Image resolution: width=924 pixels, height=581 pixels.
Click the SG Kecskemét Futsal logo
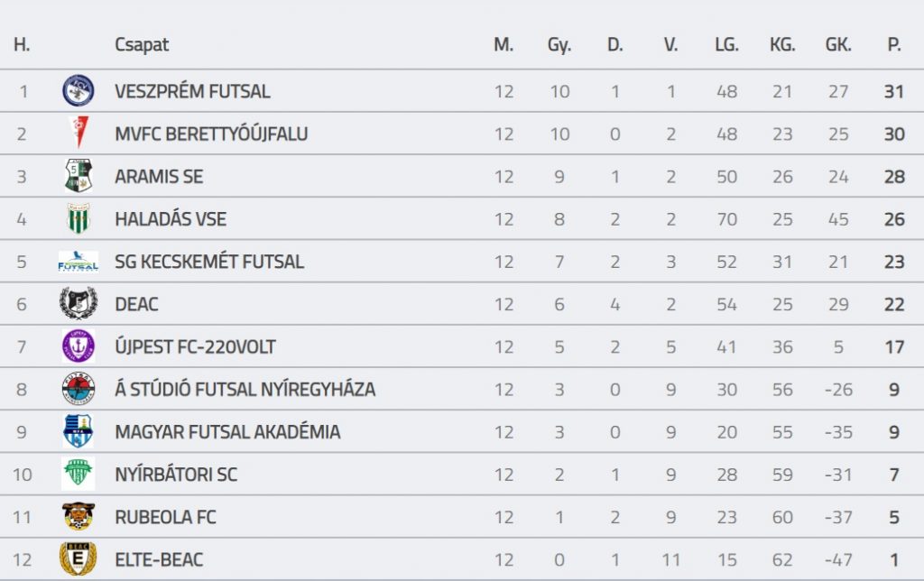tap(78, 262)
